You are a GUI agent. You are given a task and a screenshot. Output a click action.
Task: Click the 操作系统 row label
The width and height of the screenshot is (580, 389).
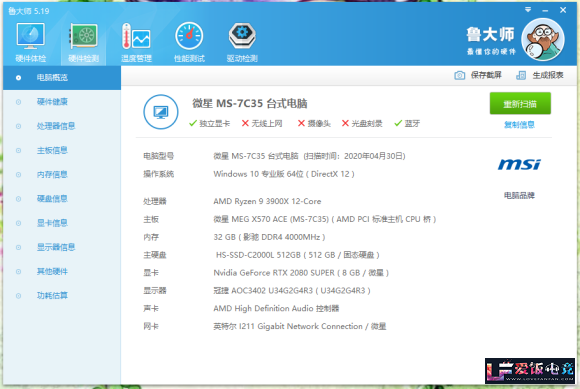[x=159, y=174]
